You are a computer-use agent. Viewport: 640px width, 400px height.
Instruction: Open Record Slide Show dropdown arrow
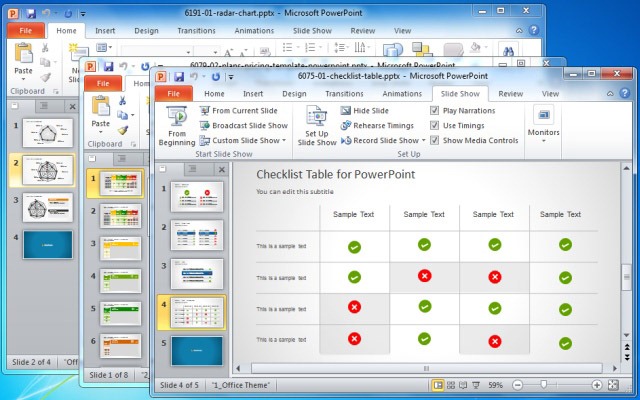click(423, 140)
